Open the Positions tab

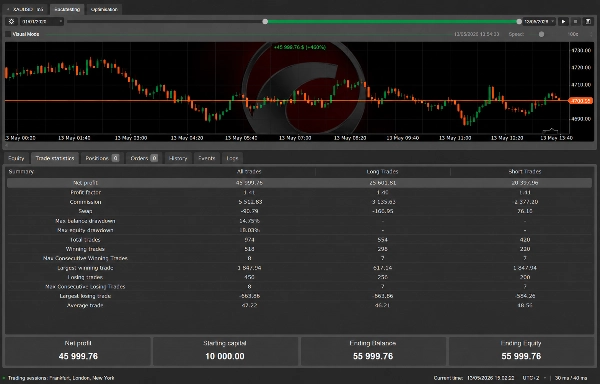(102, 158)
